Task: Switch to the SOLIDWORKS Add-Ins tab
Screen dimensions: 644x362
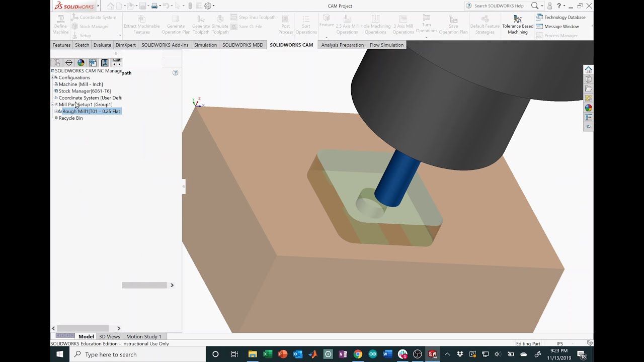Action: tap(165, 45)
